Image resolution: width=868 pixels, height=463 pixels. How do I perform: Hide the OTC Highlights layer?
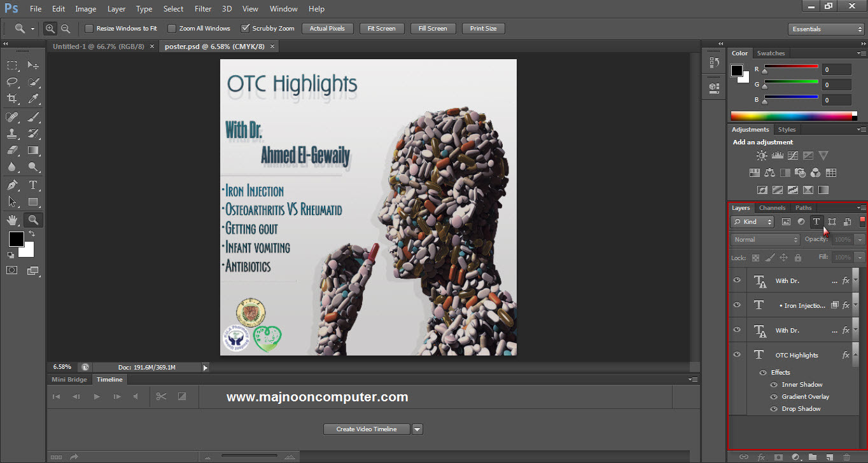tap(737, 355)
